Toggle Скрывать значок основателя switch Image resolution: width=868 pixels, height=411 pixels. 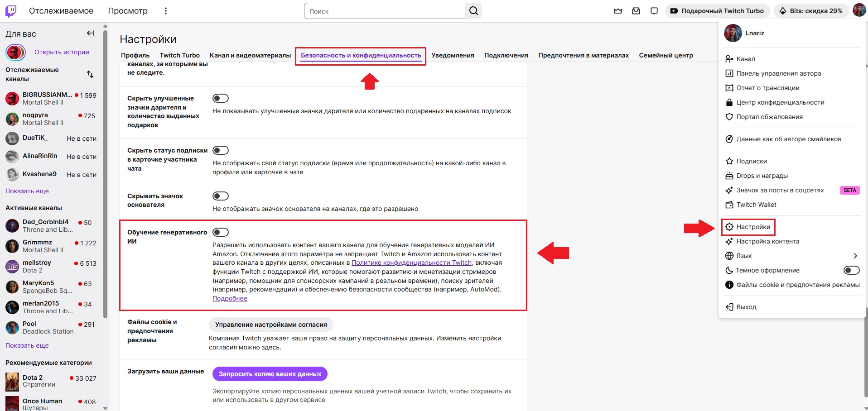tap(221, 196)
